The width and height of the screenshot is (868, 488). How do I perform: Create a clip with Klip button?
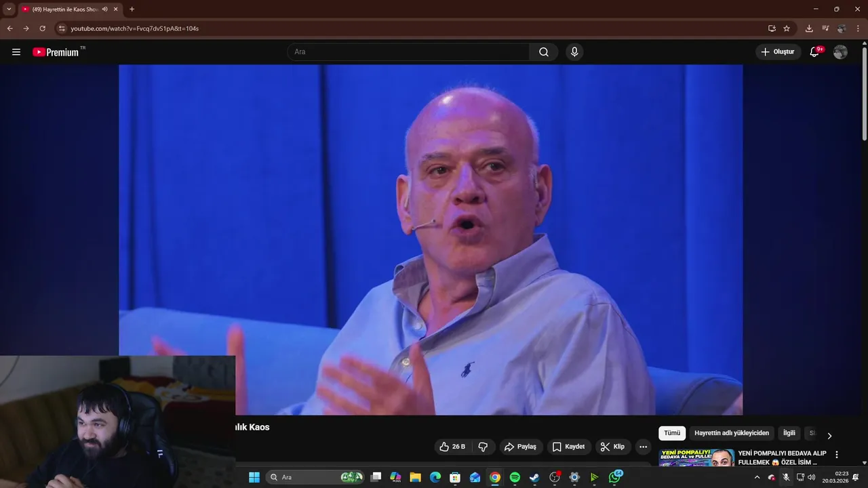coord(613,447)
